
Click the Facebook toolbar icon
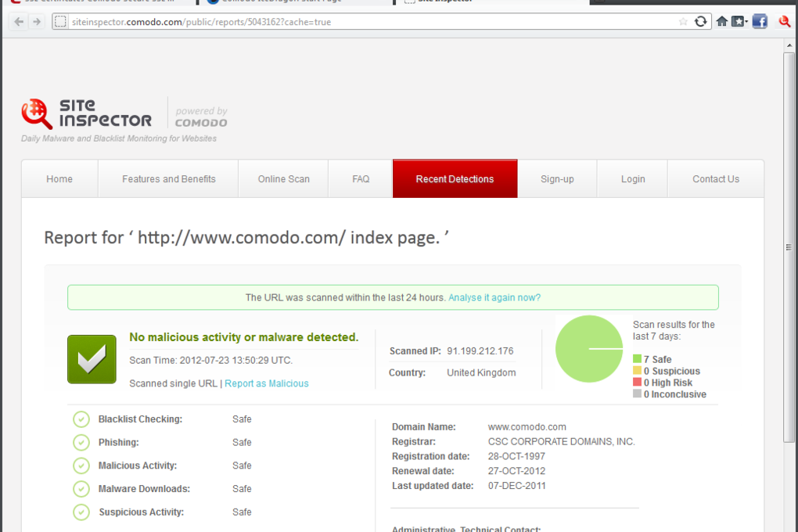760,21
